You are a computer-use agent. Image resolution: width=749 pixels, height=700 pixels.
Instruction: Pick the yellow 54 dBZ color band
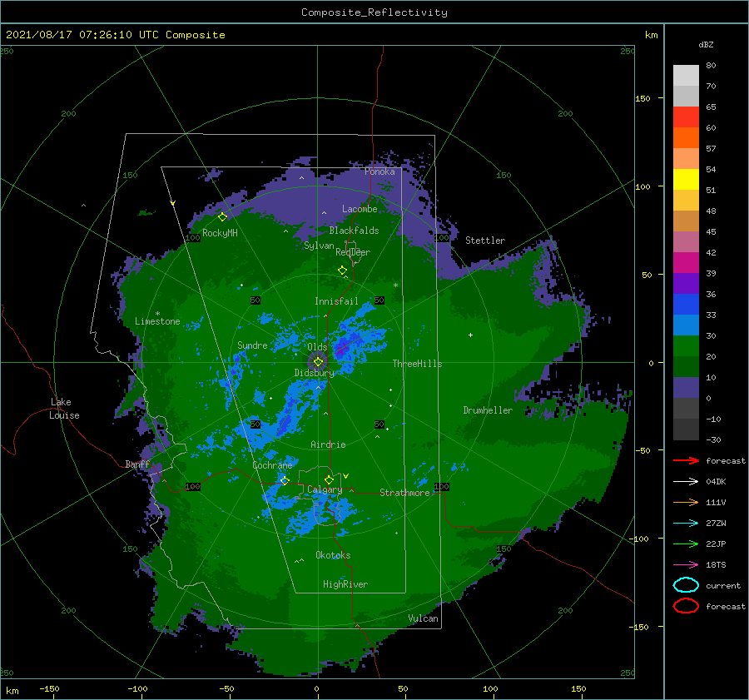pos(686,179)
